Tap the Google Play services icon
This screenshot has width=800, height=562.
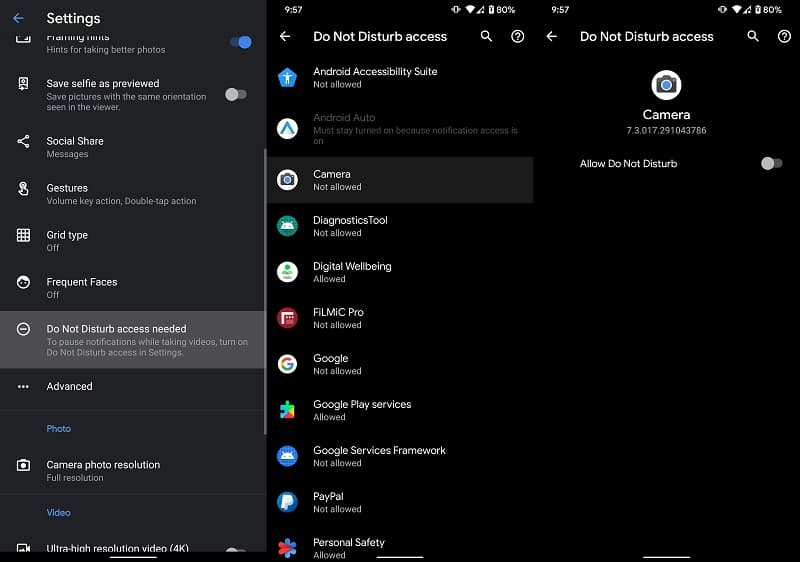pyautogui.click(x=287, y=410)
